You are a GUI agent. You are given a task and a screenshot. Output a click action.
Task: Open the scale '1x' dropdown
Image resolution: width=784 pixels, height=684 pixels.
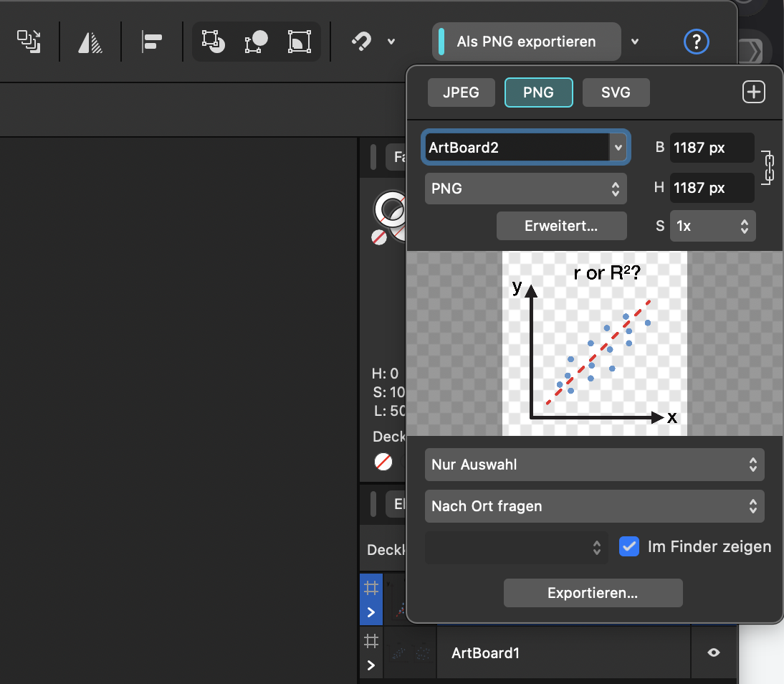pos(712,226)
